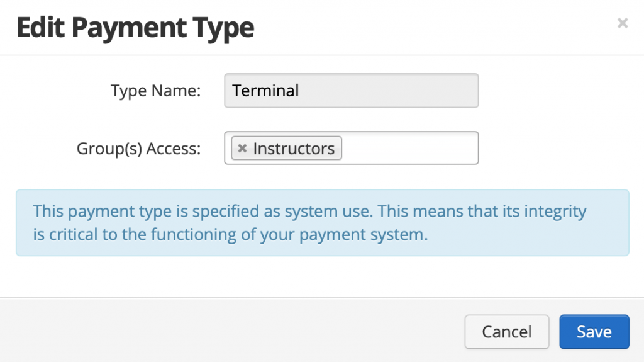
Task: Close the Edit Payment Type dialog
Action: 622,23
